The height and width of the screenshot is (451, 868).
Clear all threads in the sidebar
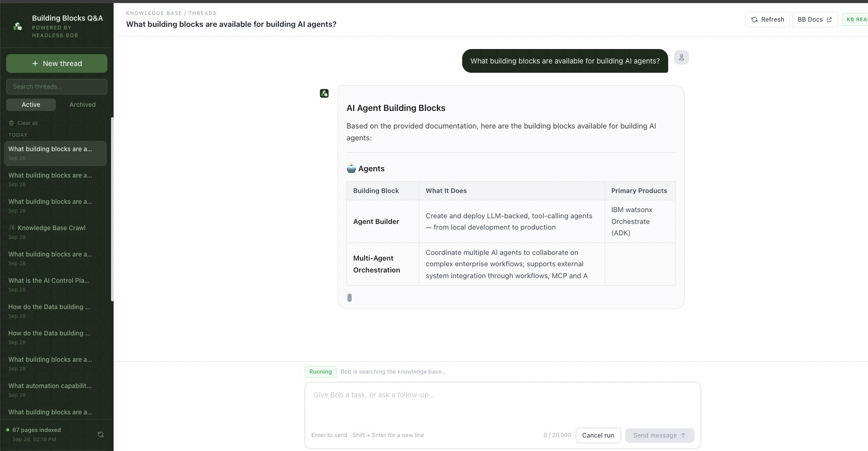pos(23,123)
